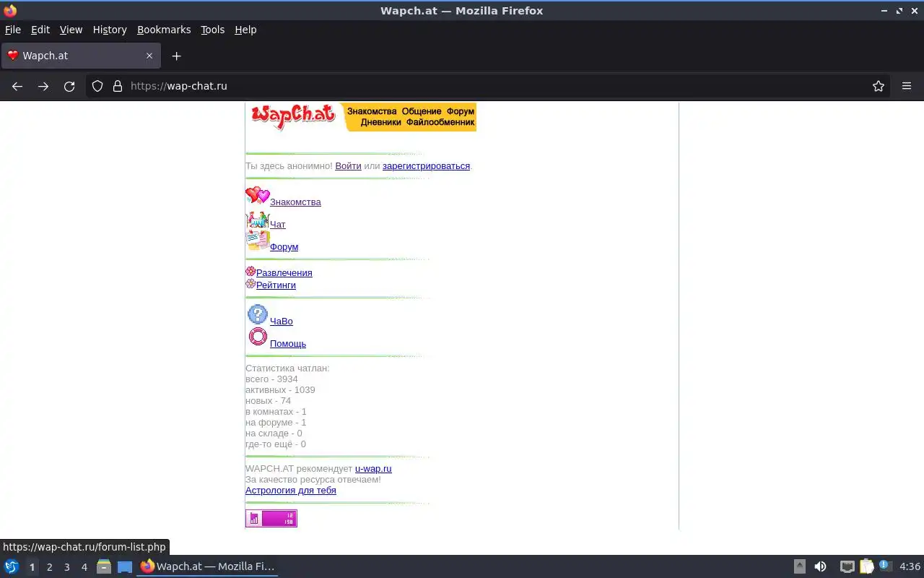
Task: Open the file manager taskbar icon
Action: [x=104, y=567]
